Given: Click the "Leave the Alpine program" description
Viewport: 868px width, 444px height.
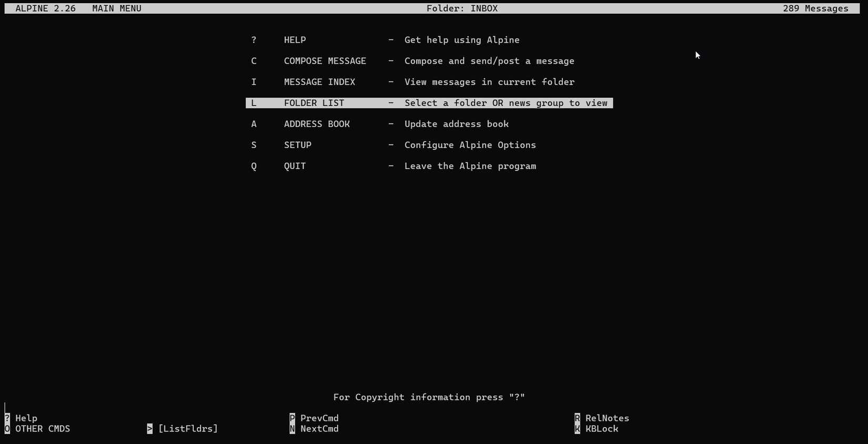Looking at the screenshot, I should tap(470, 166).
